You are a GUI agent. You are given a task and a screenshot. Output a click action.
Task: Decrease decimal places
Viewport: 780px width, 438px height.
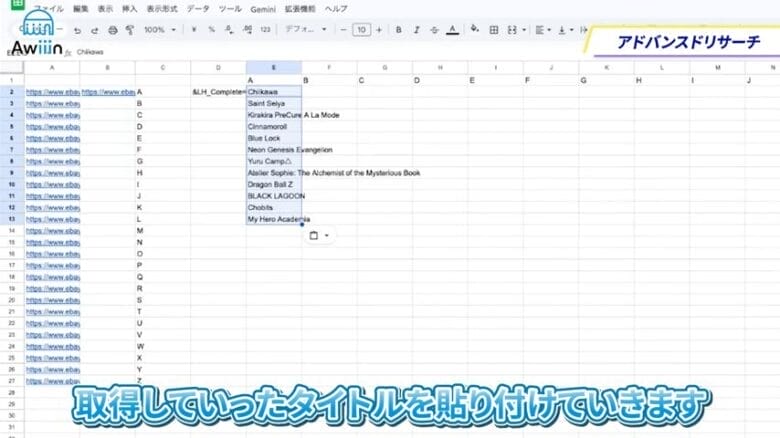tap(229, 30)
